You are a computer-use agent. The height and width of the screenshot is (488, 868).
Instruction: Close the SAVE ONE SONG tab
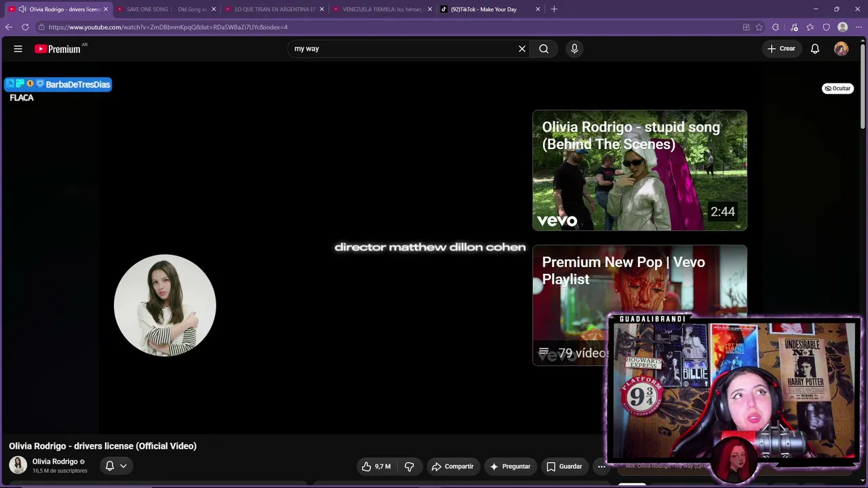(x=214, y=9)
